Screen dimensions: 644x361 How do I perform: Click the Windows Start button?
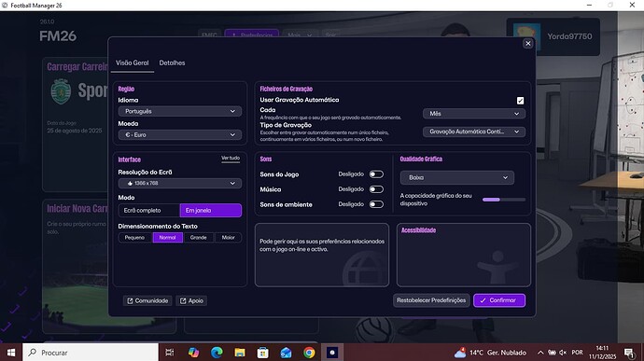[11, 353]
